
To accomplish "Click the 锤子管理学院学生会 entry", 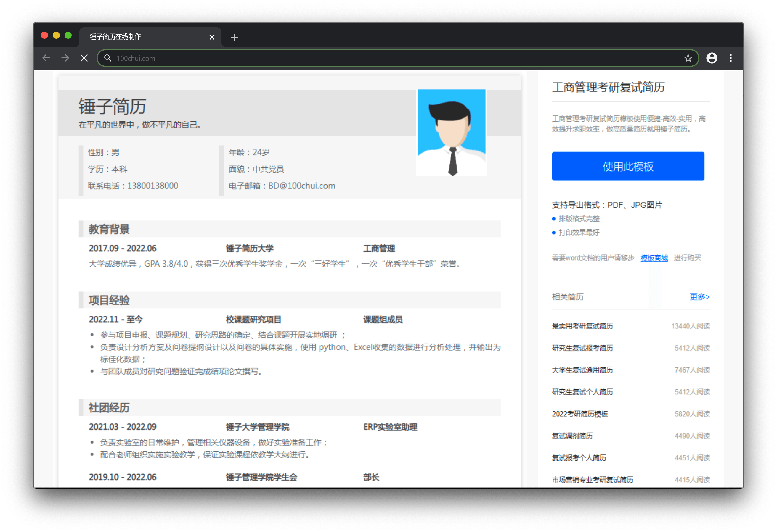I will 261,477.
